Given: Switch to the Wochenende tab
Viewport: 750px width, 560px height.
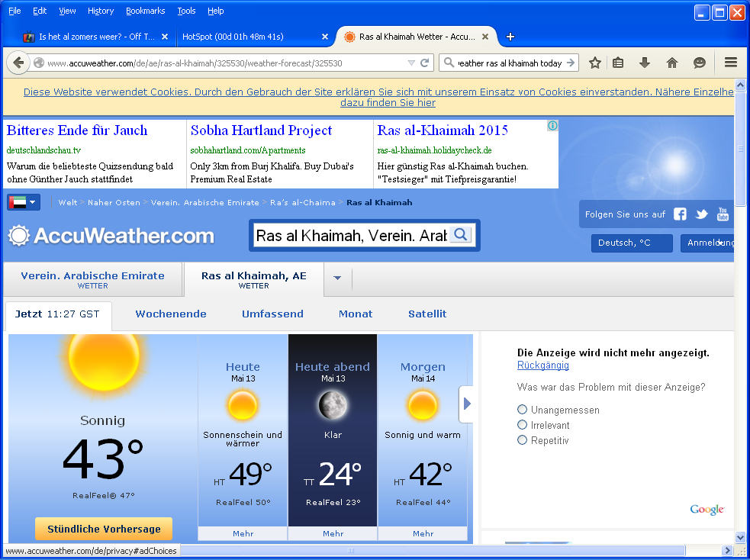Looking at the screenshot, I should pos(171,314).
